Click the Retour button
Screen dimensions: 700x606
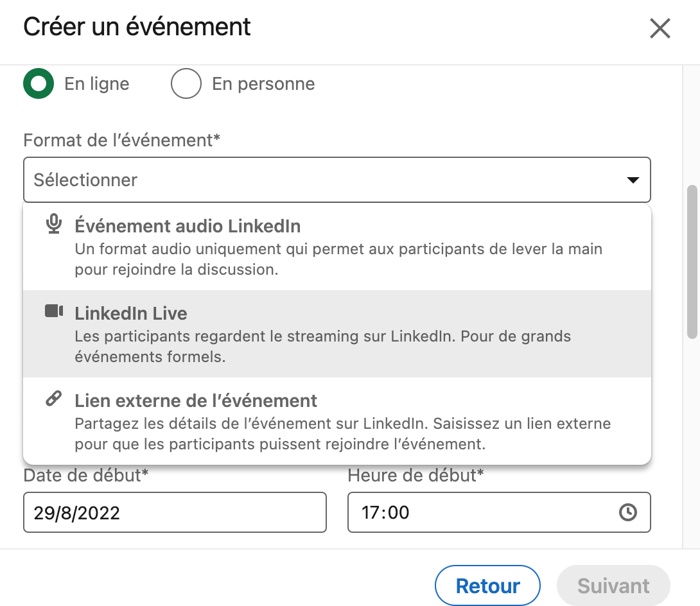[487, 585]
